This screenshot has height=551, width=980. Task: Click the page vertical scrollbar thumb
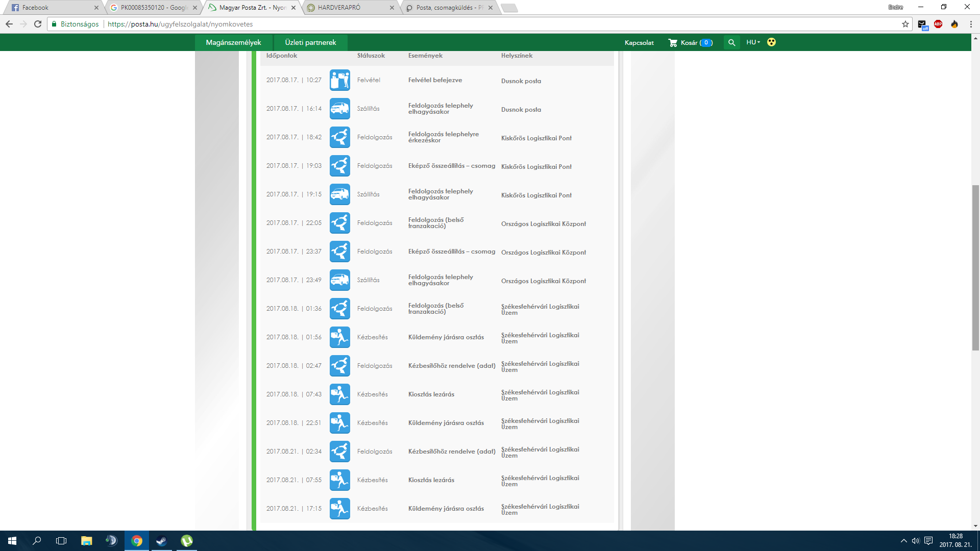pyautogui.click(x=975, y=267)
